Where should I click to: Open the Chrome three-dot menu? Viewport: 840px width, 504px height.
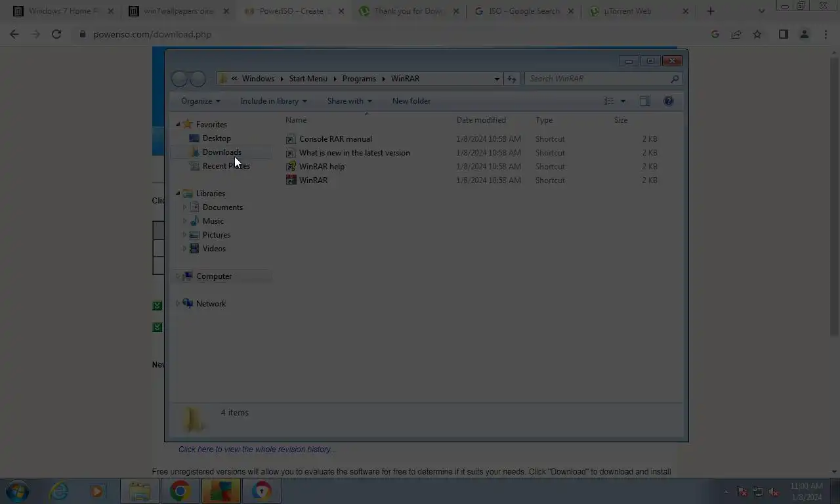point(826,34)
